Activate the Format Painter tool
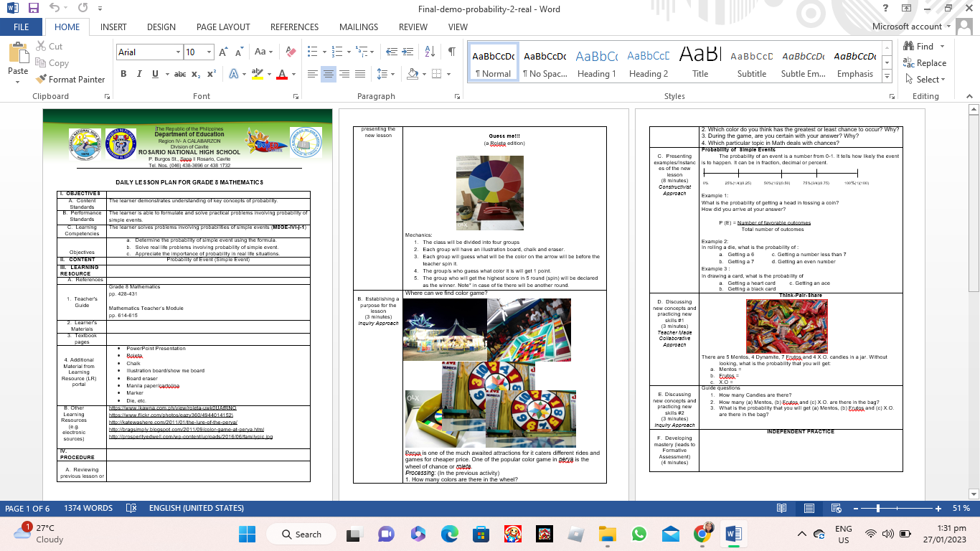Screen dimensions: 980x551 pos(70,80)
